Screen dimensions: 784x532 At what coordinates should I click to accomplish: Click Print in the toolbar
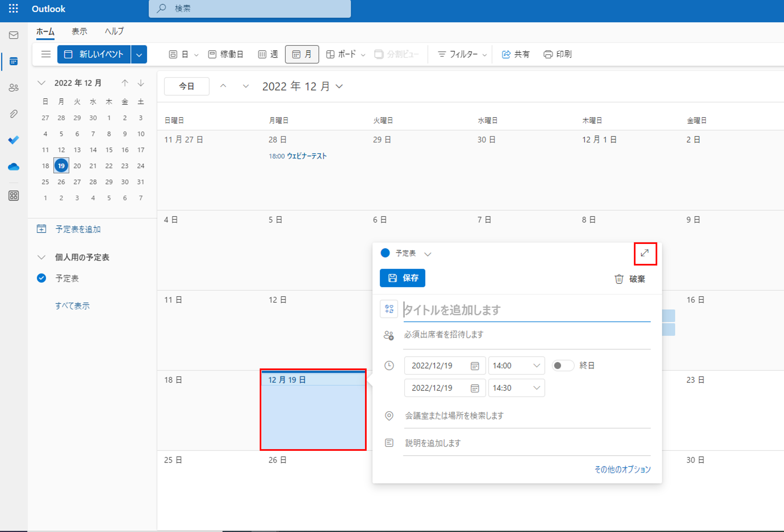point(558,54)
